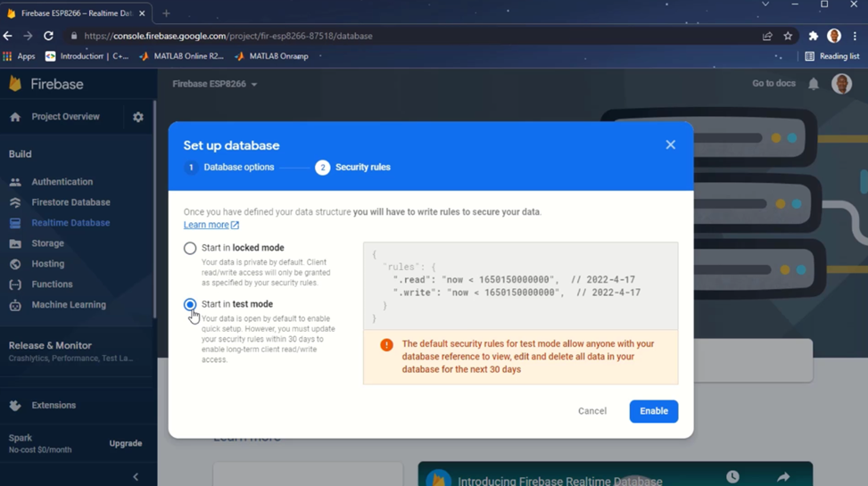Click the Enable button
This screenshot has height=486, width=868.
click(653, 411)
